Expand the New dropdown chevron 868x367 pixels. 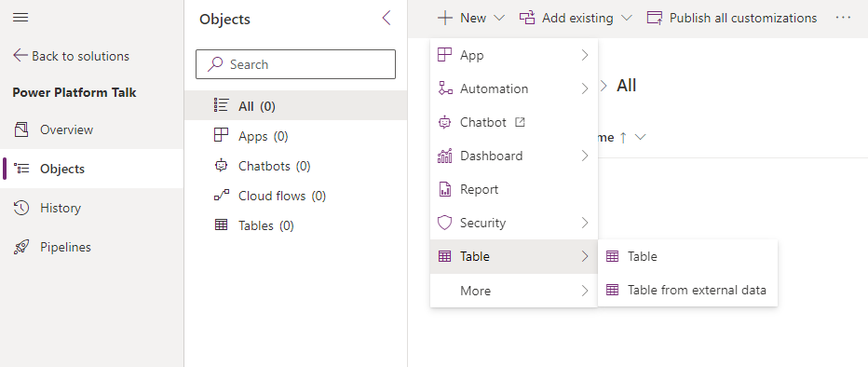tap(499, 19)
